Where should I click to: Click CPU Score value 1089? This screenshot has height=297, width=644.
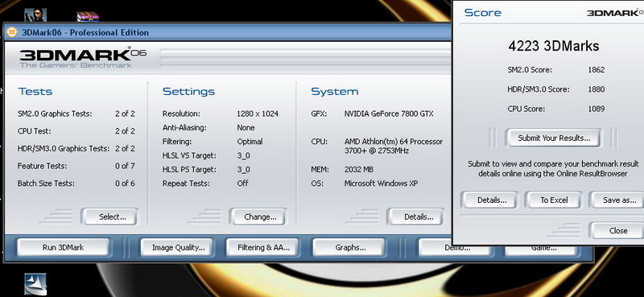coord(596,109)
